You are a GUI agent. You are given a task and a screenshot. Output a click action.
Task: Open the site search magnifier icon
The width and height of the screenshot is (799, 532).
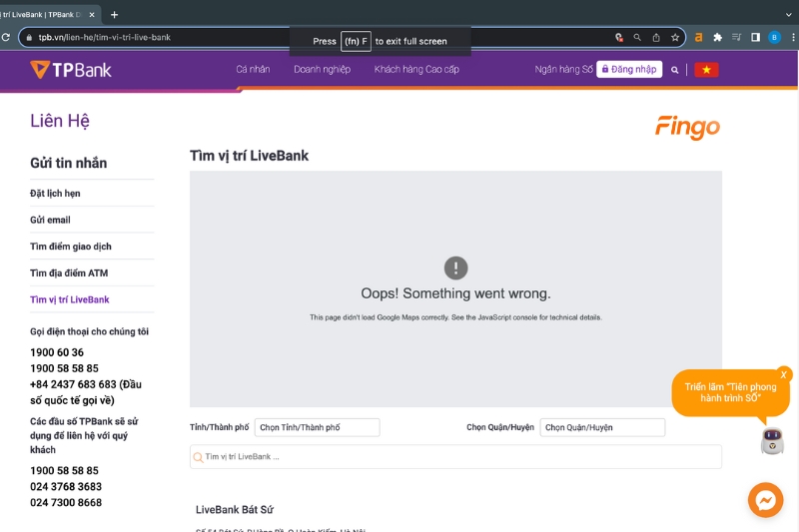(675, 70)
